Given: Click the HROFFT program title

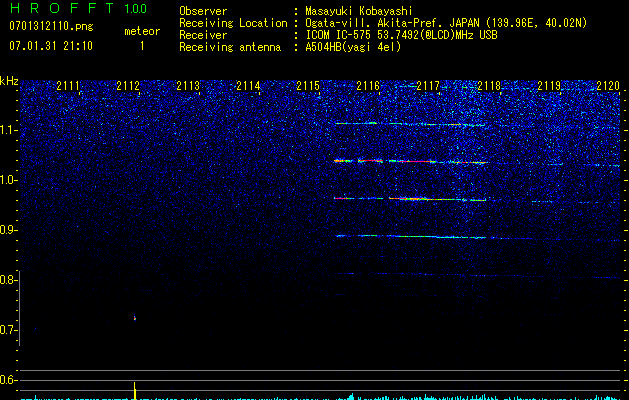Looking at the screenshot, I should (62, 8).
